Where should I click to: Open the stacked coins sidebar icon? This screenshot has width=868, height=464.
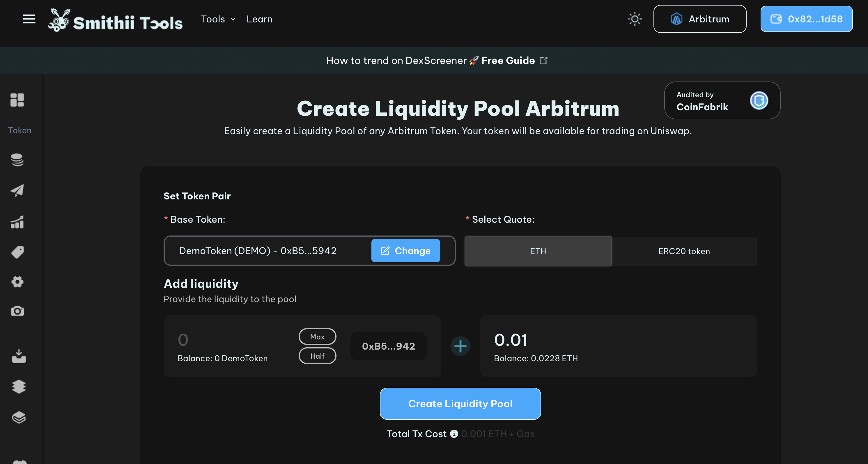[17, 160]
